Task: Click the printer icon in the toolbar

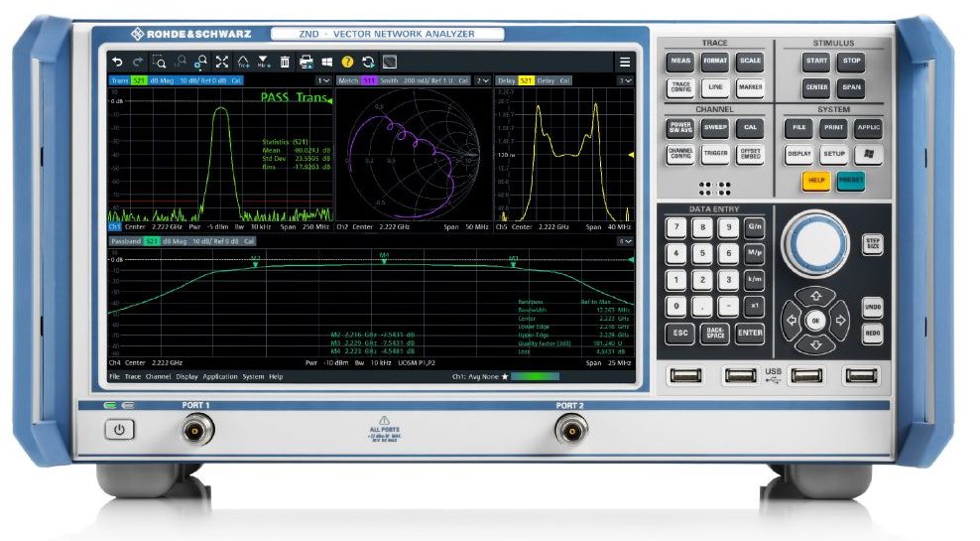Action: point(306,62)
